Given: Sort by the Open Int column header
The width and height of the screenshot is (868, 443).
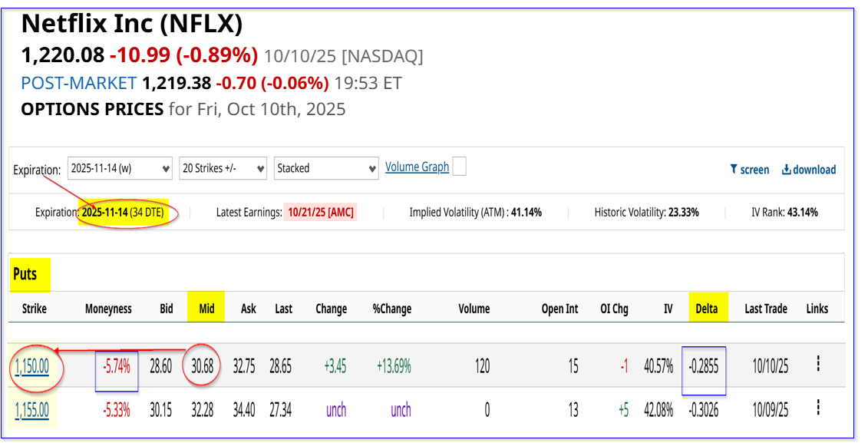Looking at the screenshot, I should click(559, 309).
